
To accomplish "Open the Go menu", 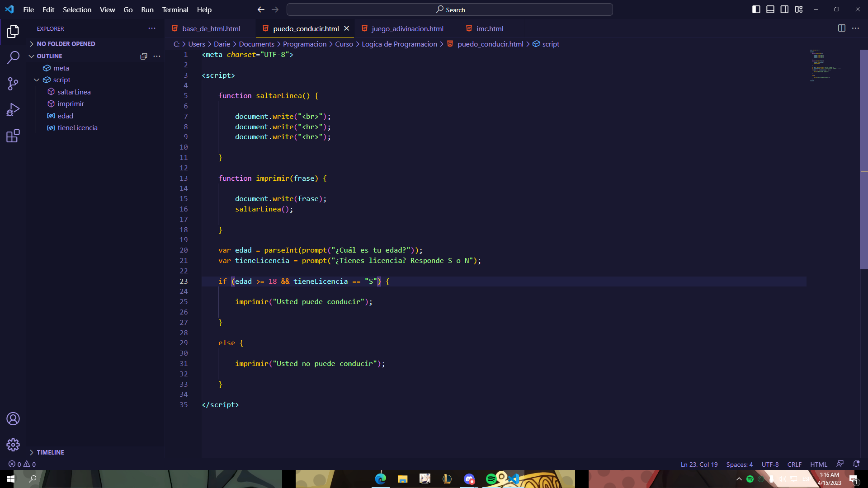I will (128, 9).
